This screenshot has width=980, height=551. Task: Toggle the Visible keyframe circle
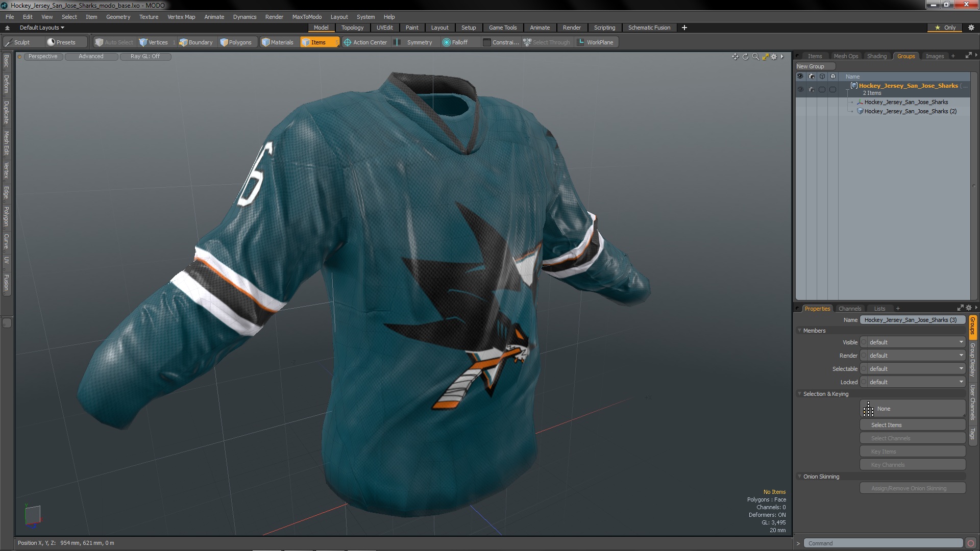pyautogui.click(x=864, y=342)
